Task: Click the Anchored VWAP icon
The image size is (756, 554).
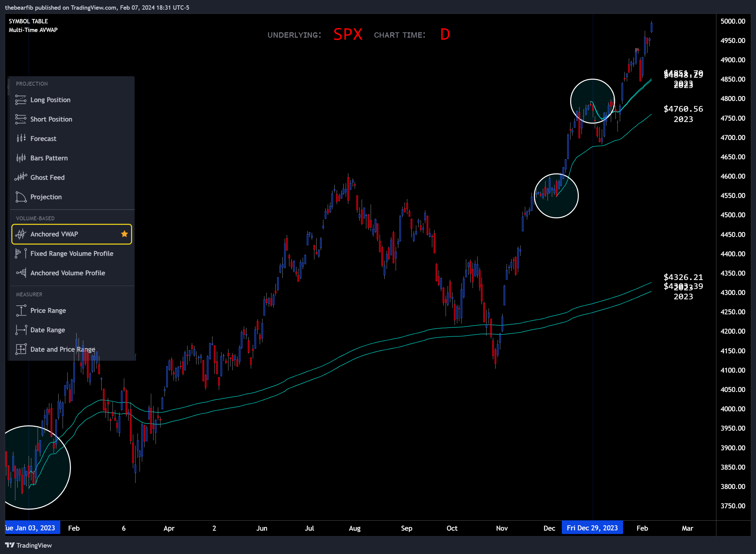Action: [21, 234]
